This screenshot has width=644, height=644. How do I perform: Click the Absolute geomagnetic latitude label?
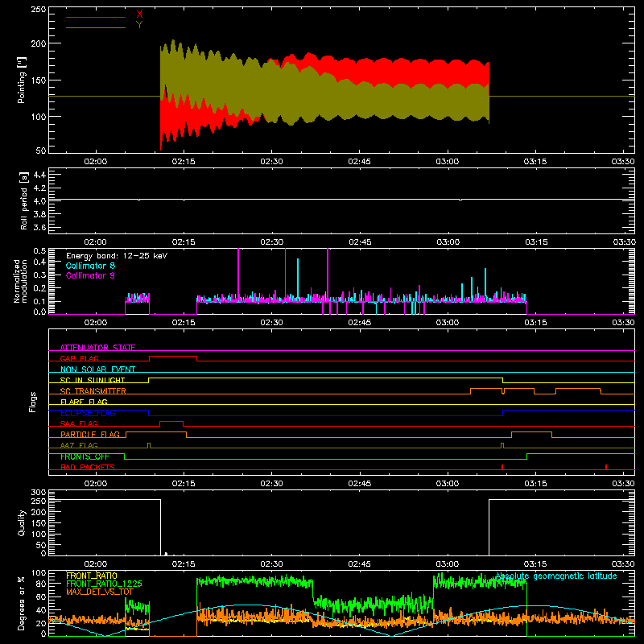click(556, 576)
